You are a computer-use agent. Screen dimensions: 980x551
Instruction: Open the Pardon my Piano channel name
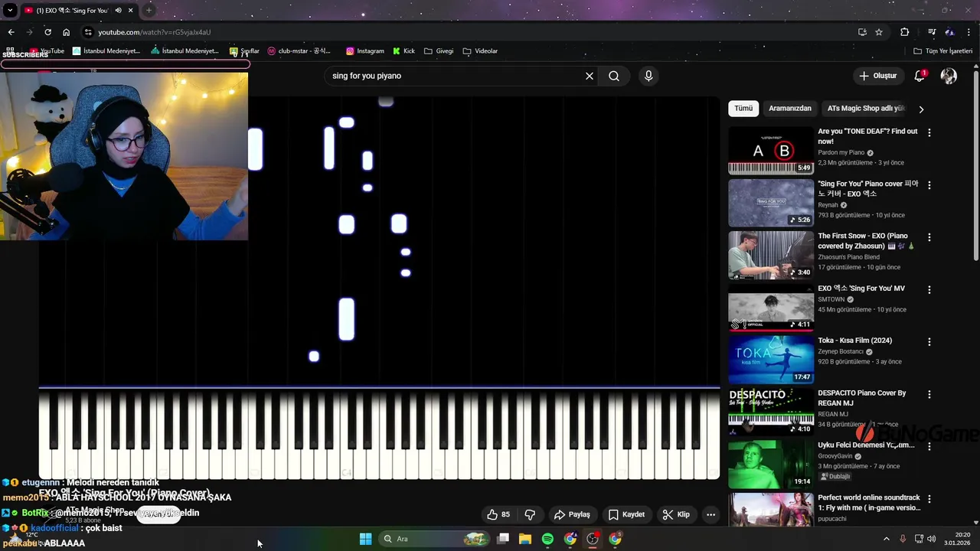pyautogui.click(x=841, y=152)
